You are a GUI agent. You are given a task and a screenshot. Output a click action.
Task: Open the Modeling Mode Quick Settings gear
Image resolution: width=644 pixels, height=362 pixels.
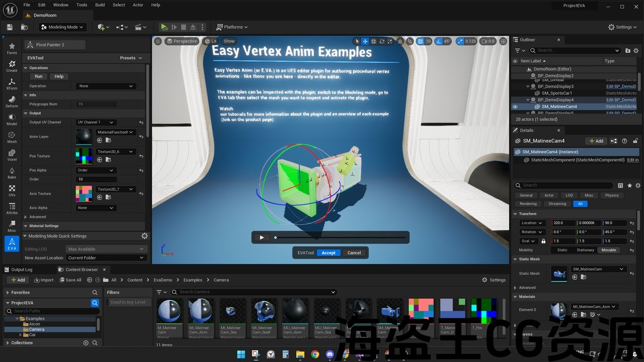144,236
